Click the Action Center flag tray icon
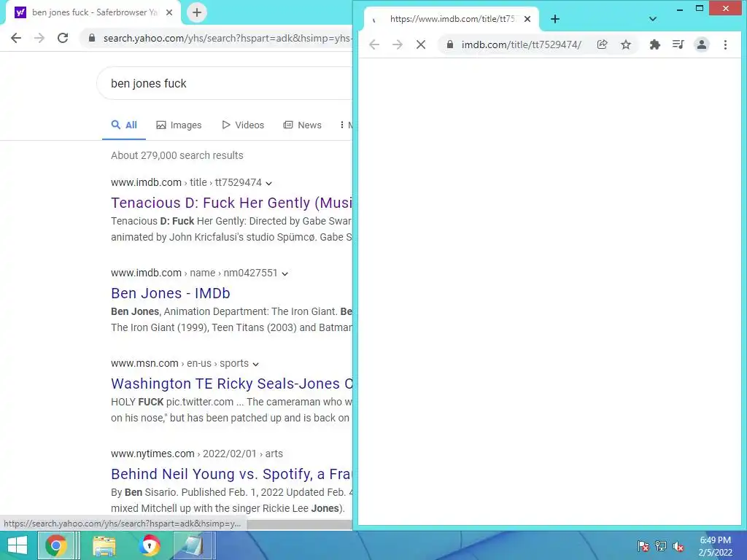747x560 pixels. pos(643,546)
